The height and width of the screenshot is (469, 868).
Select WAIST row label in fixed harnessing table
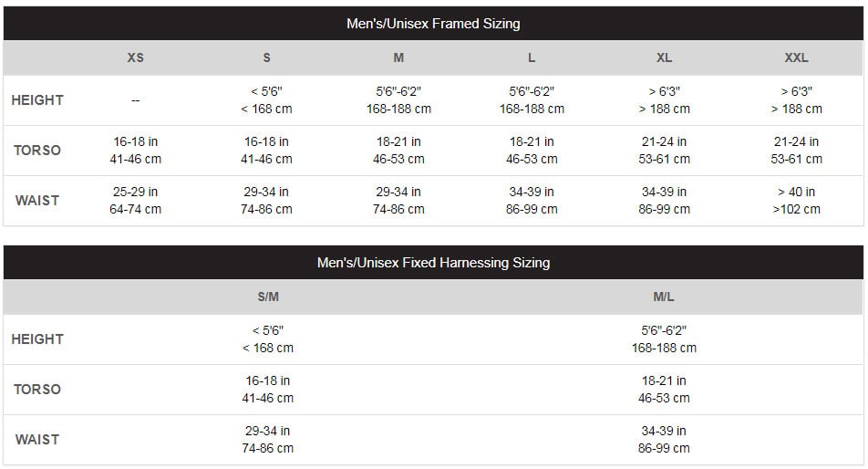[37, 439]
